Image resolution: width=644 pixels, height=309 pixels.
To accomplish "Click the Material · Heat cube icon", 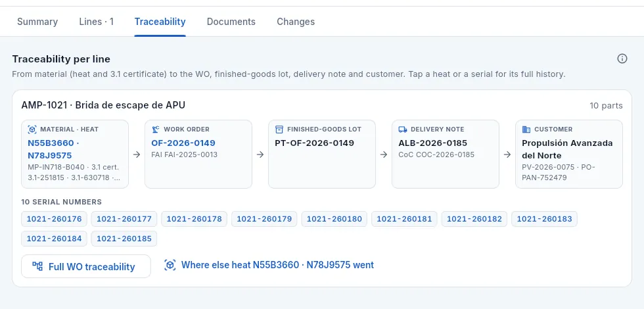I will [x=32, y=130].
